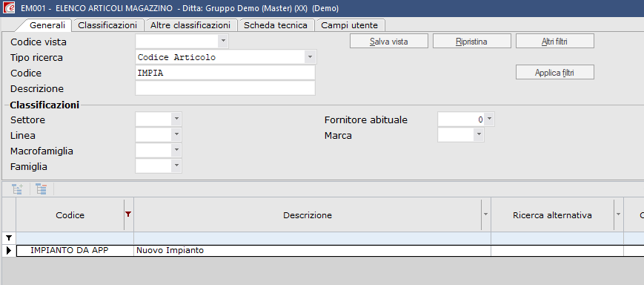Open the Tipo ricerca combo box
This screenshot has width=644, height=285.
(x=310, y=56)
